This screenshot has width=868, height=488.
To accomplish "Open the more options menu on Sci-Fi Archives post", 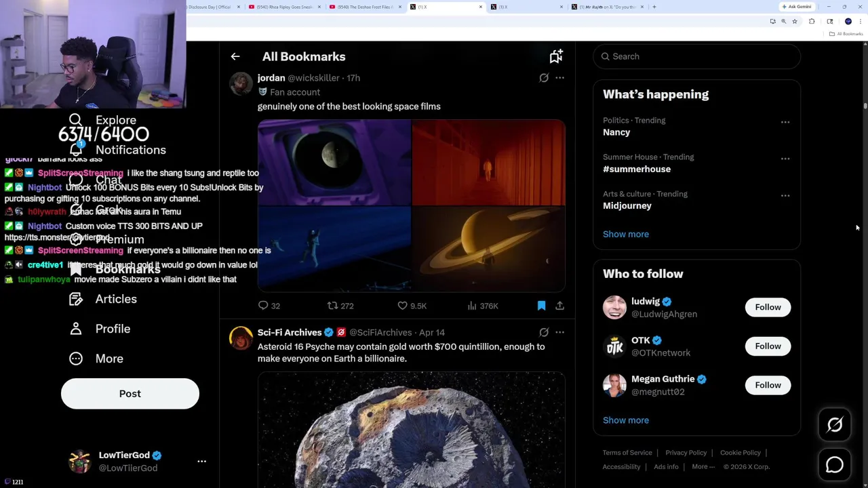I will (x=559, y=332).
